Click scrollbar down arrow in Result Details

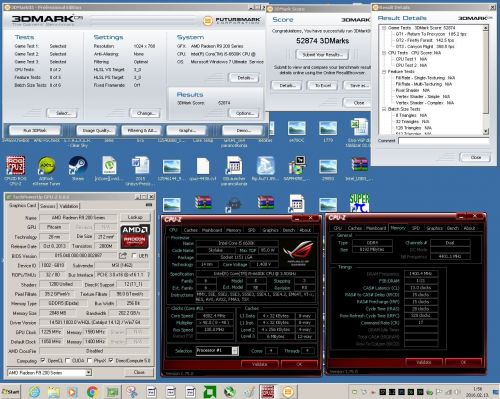tap(486, 131)
